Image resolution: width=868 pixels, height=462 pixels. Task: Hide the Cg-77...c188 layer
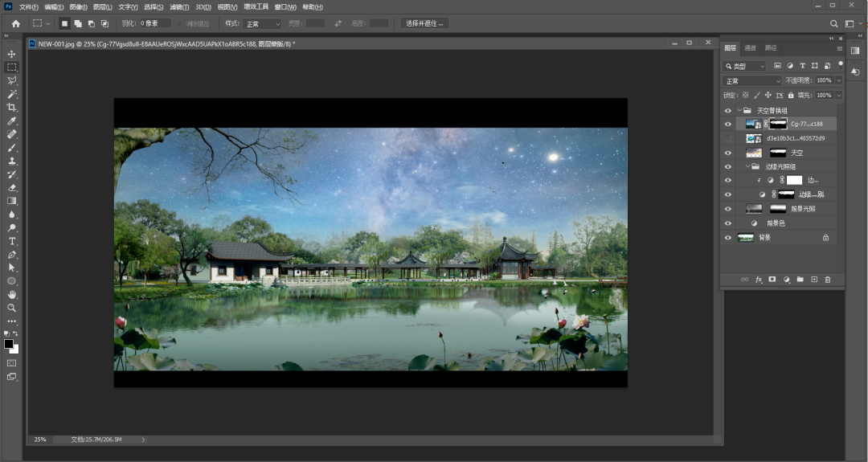pos(728,124)
